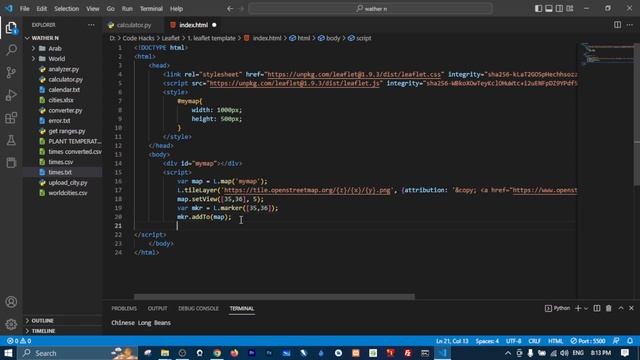
Task: Toggle bottom panel layout icon
Action: tap(549, 8)
